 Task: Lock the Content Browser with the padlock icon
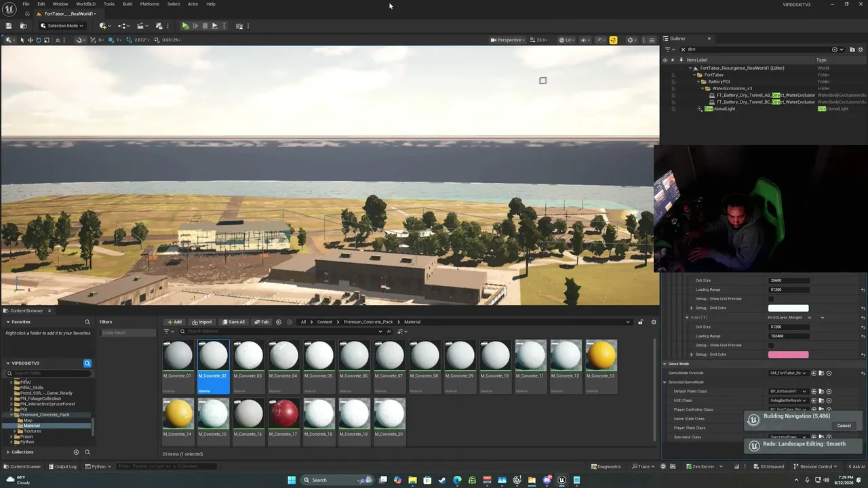point(640,322)
